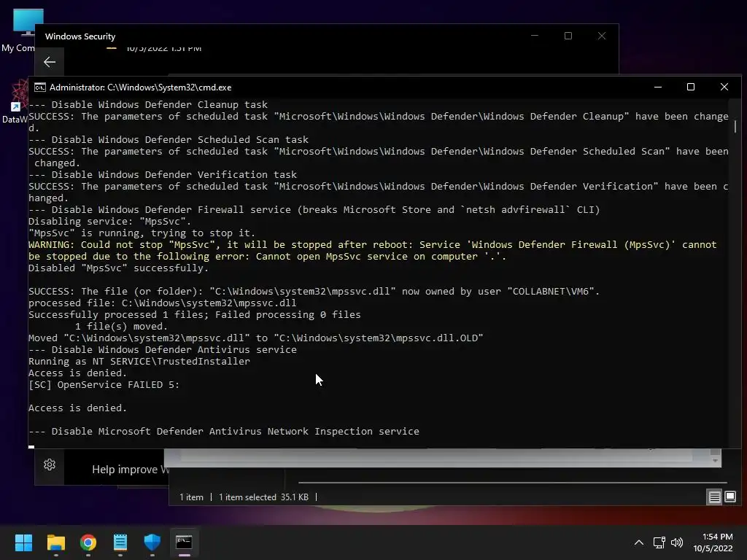Switch File Explorer to large icons view
Screen dimensions: 747x560
730,497
